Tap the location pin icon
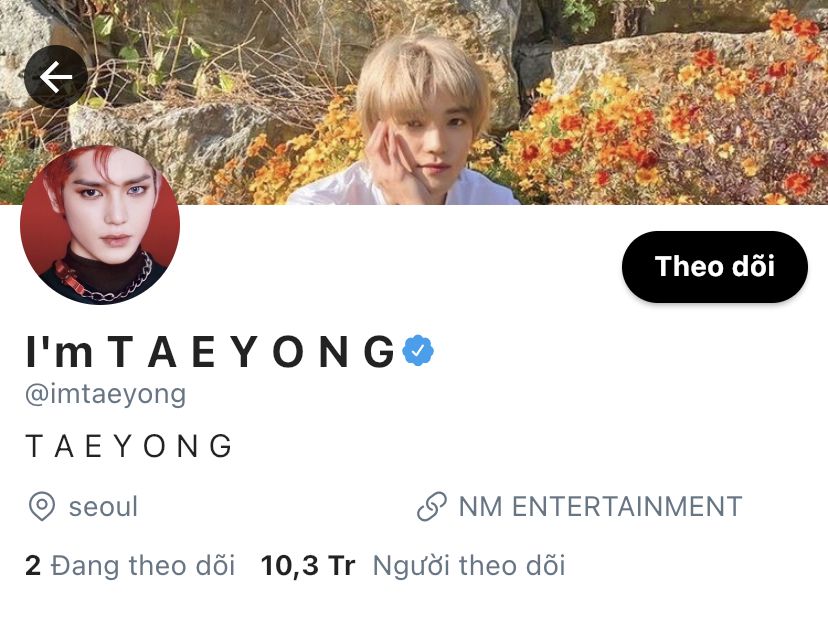Viewport: 828px width, 623px height. coord(42,506)
